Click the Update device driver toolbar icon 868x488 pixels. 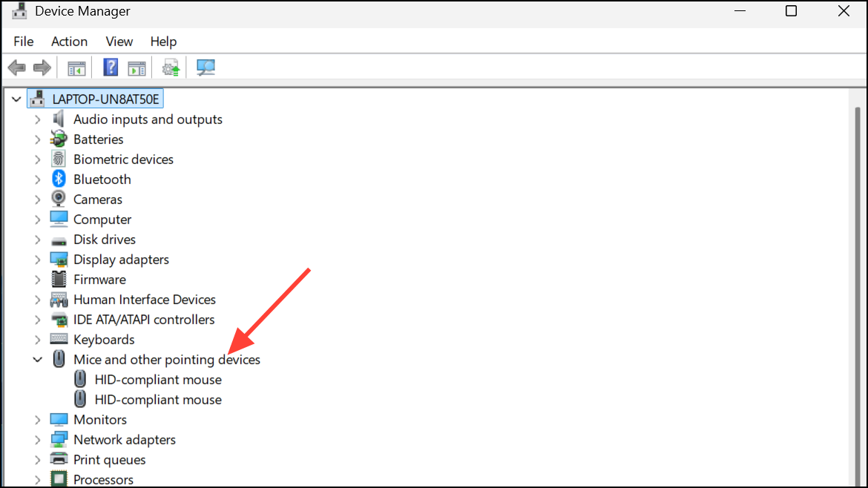coord(171,68)
